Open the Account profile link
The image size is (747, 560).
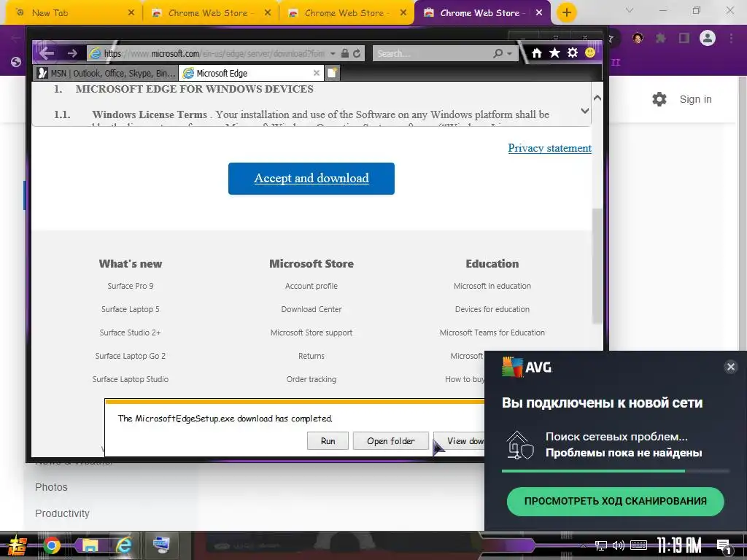311,286
